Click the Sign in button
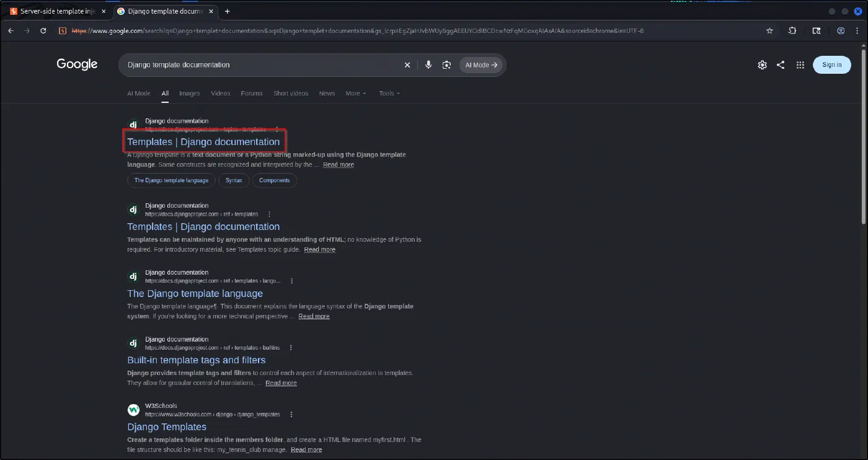The height and width of the screenshot is (460, 868). coord(832,64)
